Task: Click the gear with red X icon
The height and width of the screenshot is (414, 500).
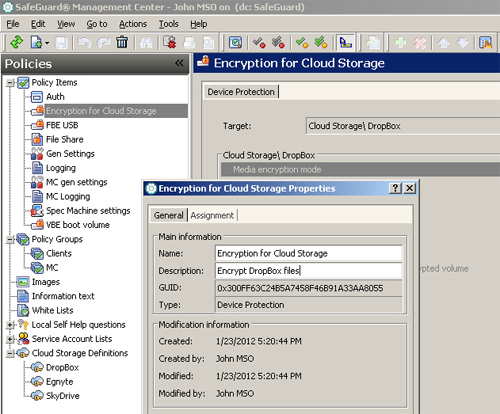Action: (170, 42)
